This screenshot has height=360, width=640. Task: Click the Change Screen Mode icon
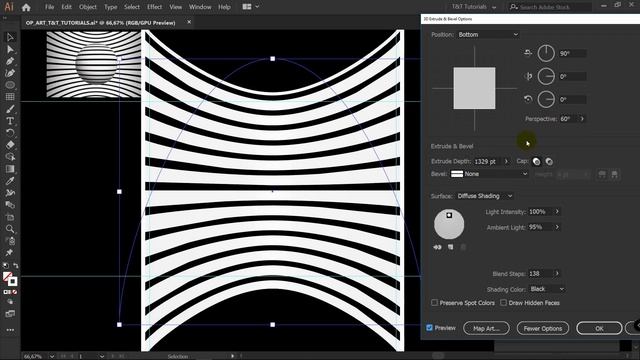(10, 313)
